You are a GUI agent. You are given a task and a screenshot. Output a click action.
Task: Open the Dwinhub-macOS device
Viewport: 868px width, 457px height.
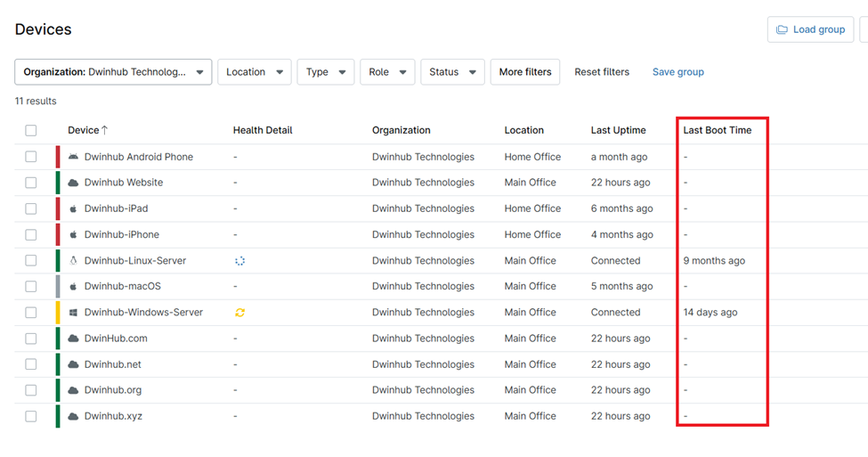(x=122, y=286)
